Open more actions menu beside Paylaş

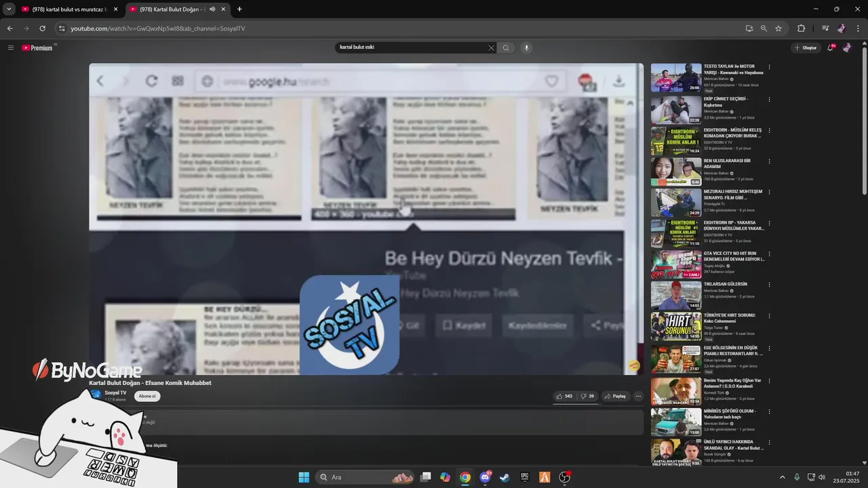pos(638,396)
